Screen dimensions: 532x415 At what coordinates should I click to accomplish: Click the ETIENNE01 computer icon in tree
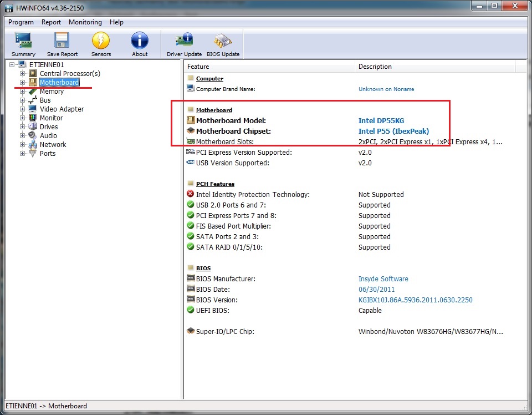[22, 64]
